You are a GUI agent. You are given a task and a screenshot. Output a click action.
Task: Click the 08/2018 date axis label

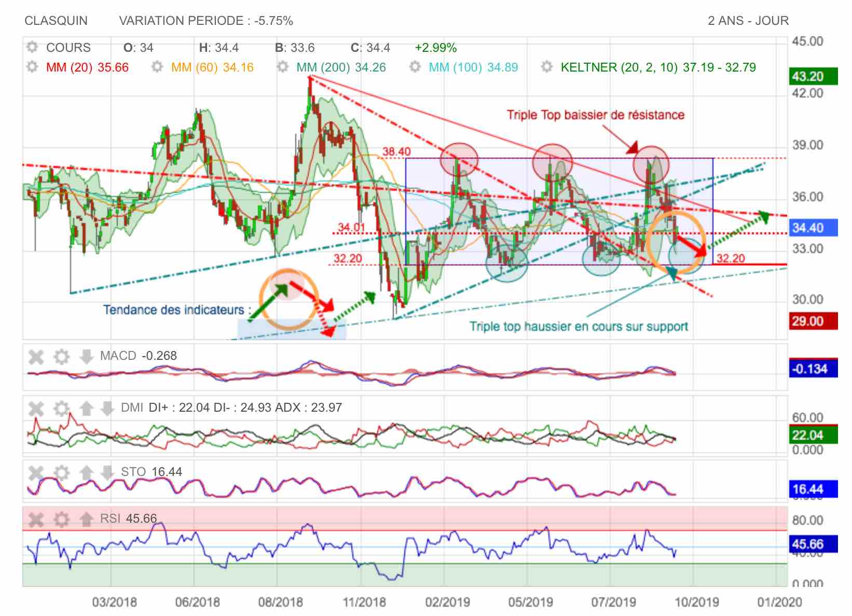click(x=280, y=602)
